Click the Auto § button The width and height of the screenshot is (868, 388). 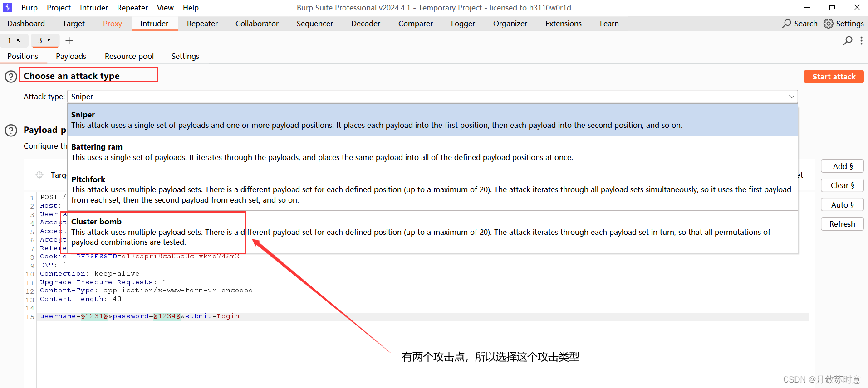pyautogui.click(x=842, y=205)
